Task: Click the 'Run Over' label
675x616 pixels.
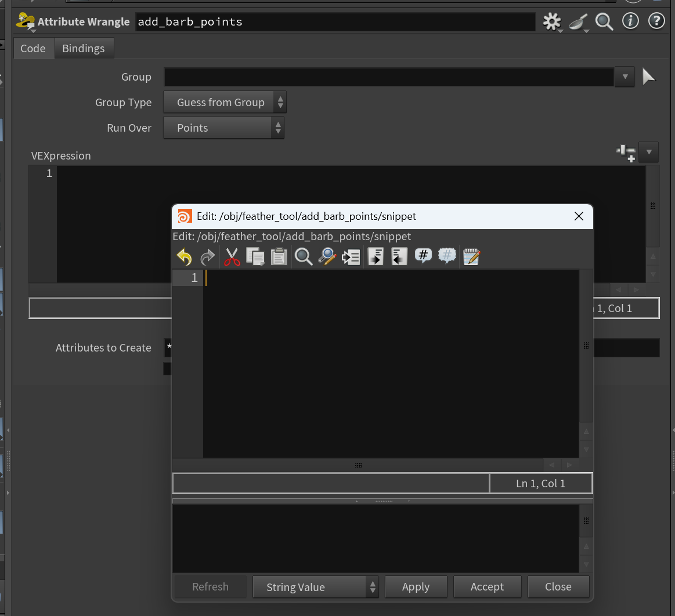Action: (x=129, y=128)
